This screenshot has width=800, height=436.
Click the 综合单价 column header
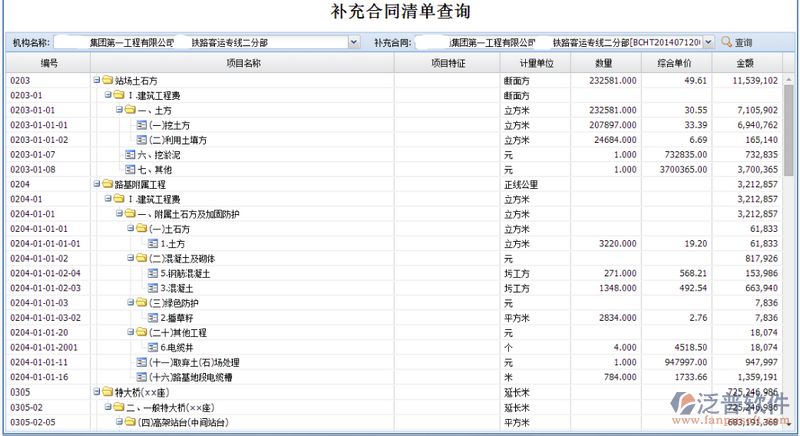click(x=676, y=62)
